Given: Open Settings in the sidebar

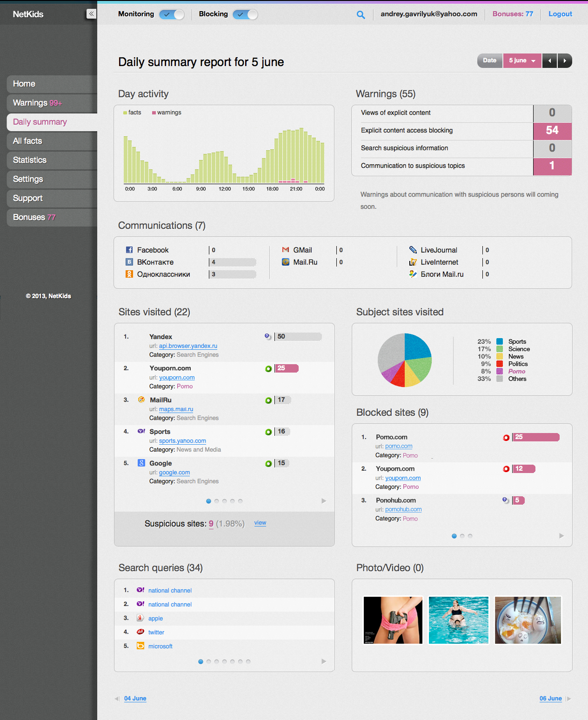Looking at the screenshot, I should point(52,179).
